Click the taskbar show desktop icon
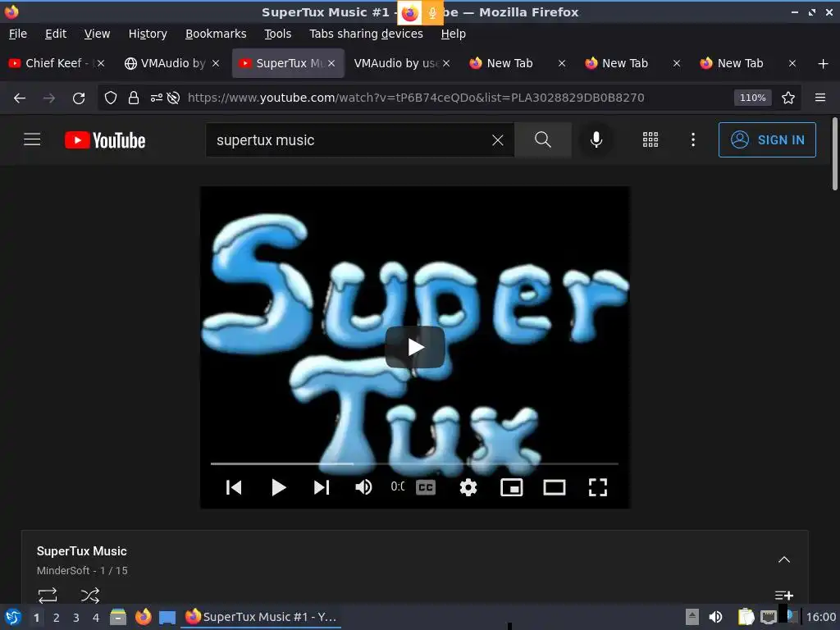 tap(167, 618)
